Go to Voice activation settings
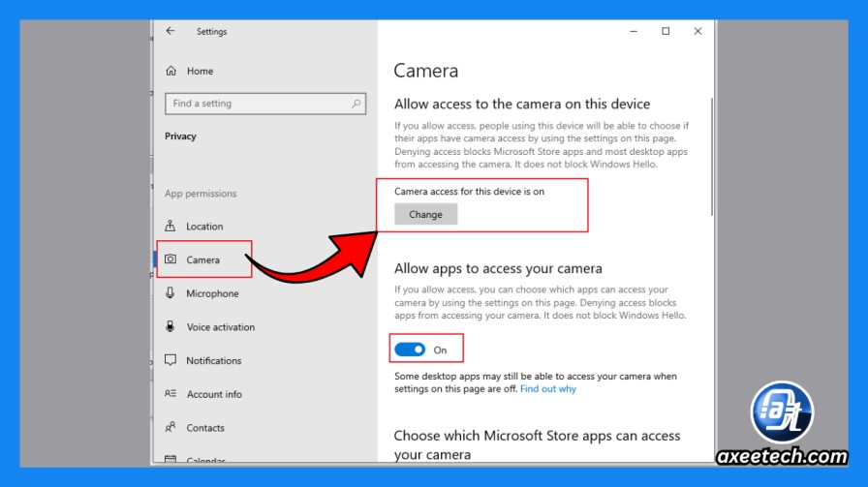The height and width of the screenshot is (487, 868). 221,327
